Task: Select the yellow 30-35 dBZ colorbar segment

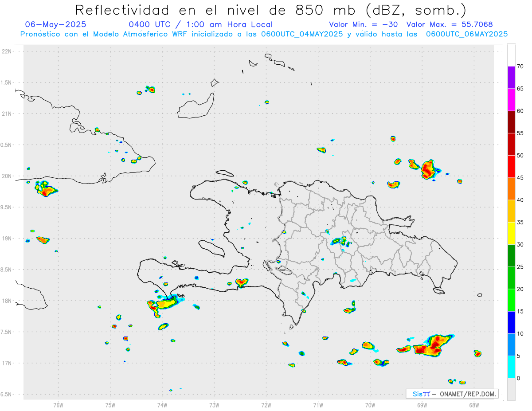Action: 511,233
